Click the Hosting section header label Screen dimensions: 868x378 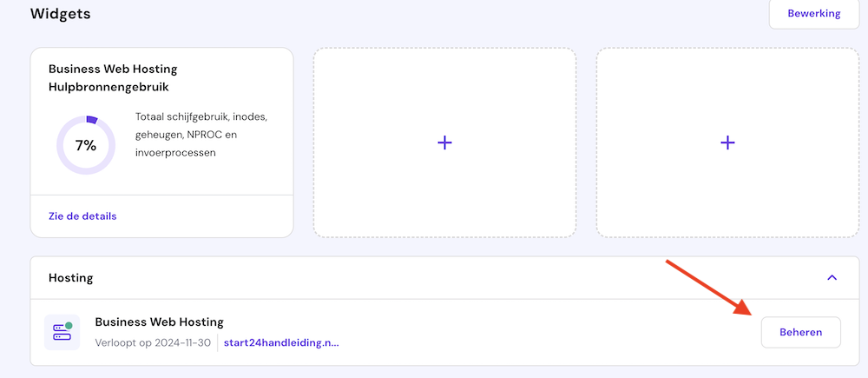70,278
